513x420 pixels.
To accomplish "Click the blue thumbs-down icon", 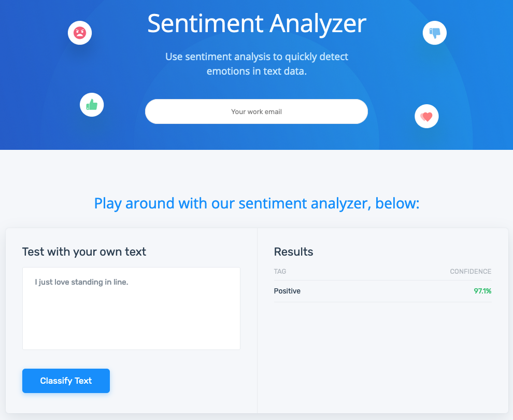I will pyautogui.click(x=434, y=33).
